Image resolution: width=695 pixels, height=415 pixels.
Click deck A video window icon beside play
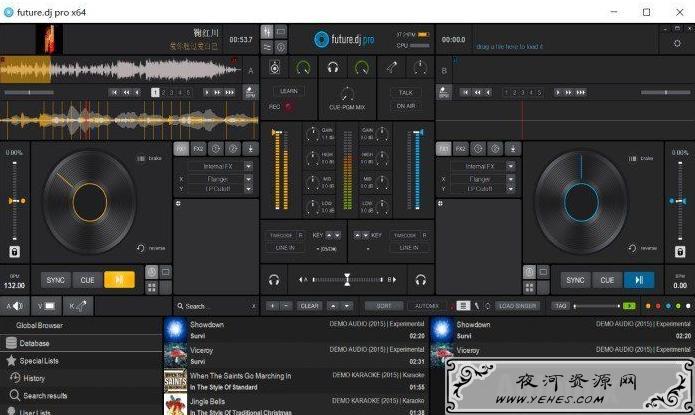pyautogui.click(x=165, y=272)
